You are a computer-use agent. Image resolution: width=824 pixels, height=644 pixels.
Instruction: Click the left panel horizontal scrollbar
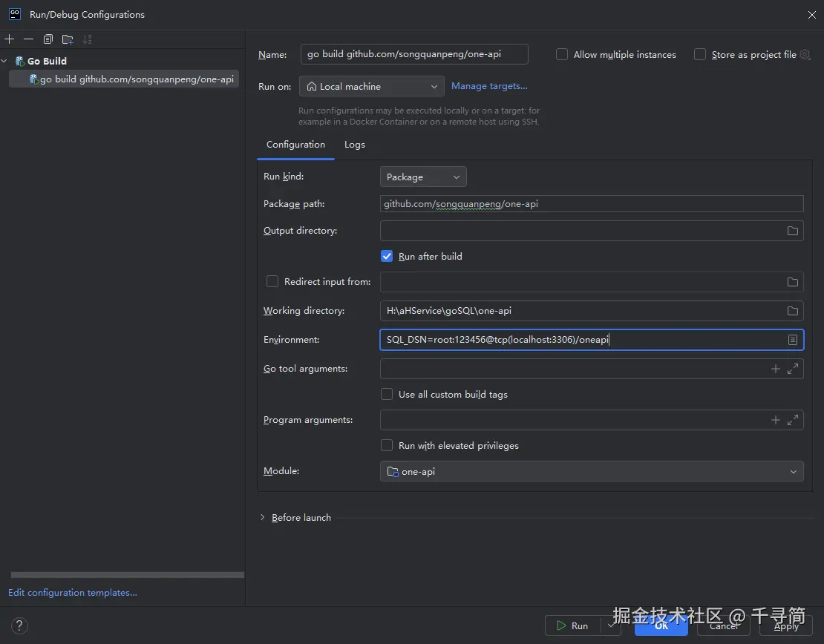point(127,575)
